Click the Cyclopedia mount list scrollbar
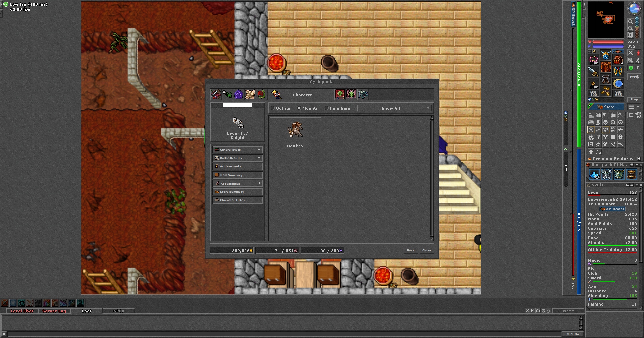Viewport: 644px width, 338px height. tap(432, 178)
